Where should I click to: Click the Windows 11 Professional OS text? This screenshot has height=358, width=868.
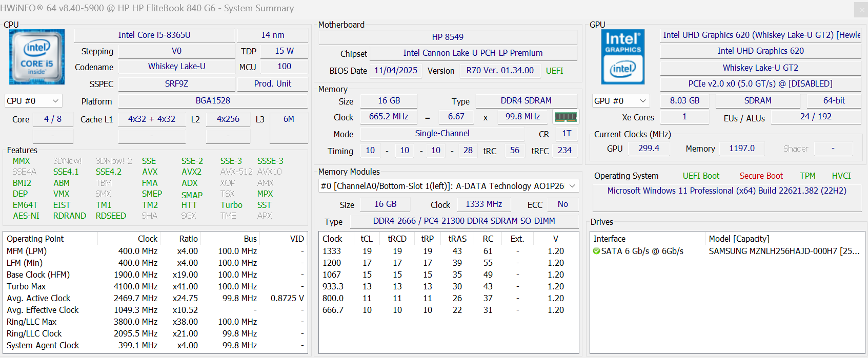tap(726, 191)
